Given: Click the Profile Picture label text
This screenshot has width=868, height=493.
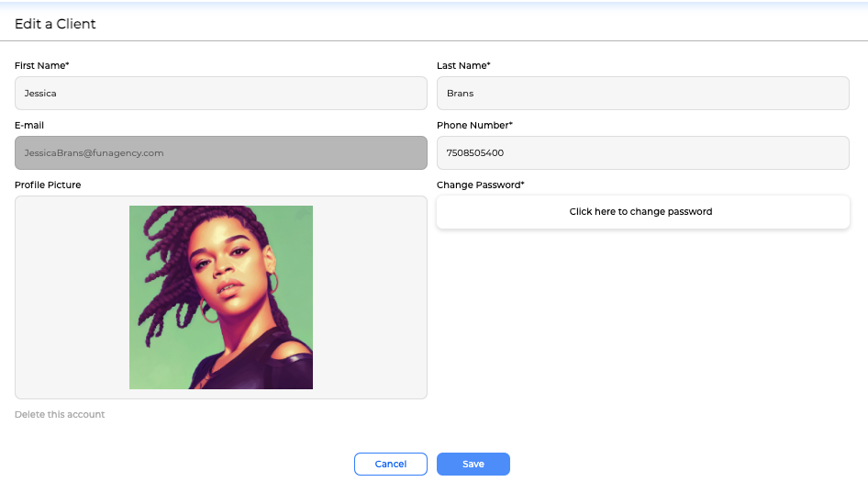Looking at the screenshot, I should [x=48, y=185].
